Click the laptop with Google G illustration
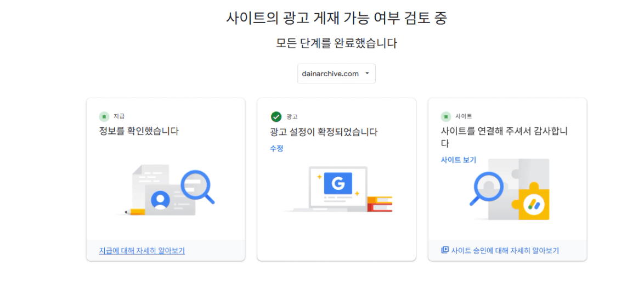644x304 pixels. [x=337, y=189]
